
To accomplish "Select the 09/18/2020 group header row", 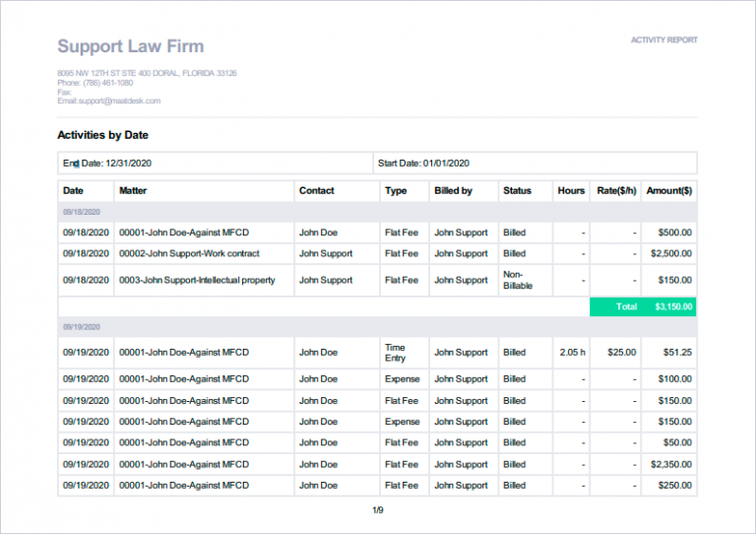I will [377, 212].
